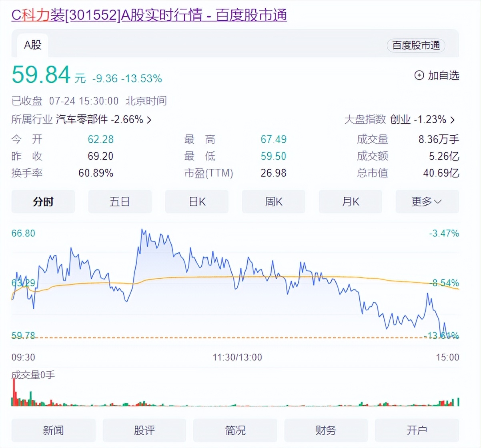Image resolution: width=481 pixels, height=448 pixels.
Task: Switch chart to 月K view
Action: point(351,202)
